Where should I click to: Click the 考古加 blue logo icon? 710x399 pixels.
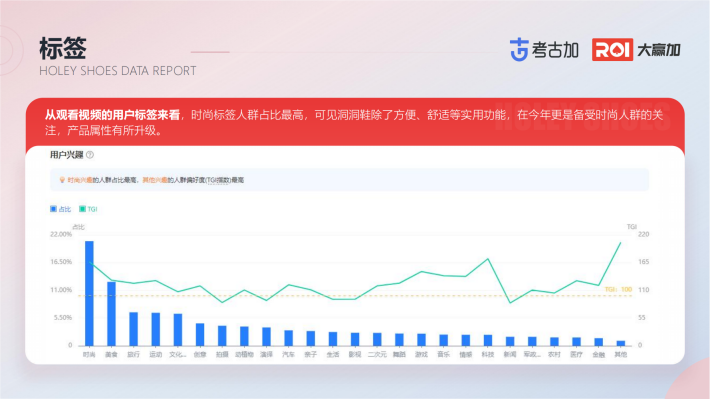[519, 50]
